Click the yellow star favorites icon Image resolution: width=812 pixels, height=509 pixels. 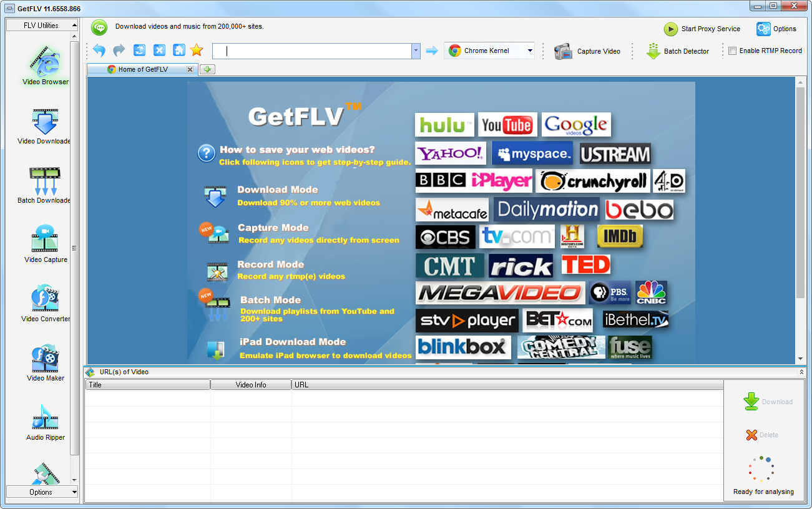[197, 51]
